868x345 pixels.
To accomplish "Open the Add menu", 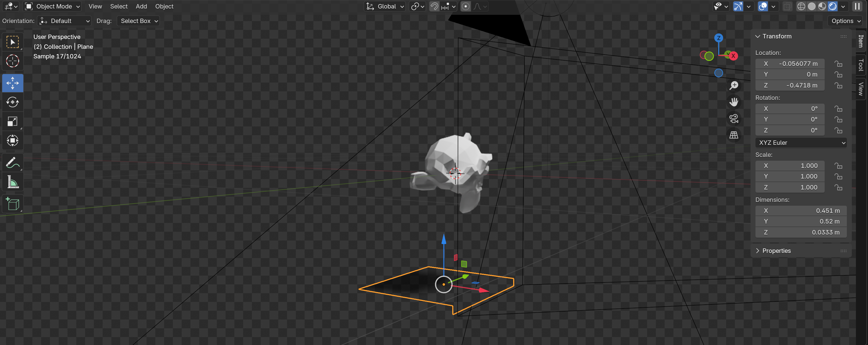I will (141, 6).
